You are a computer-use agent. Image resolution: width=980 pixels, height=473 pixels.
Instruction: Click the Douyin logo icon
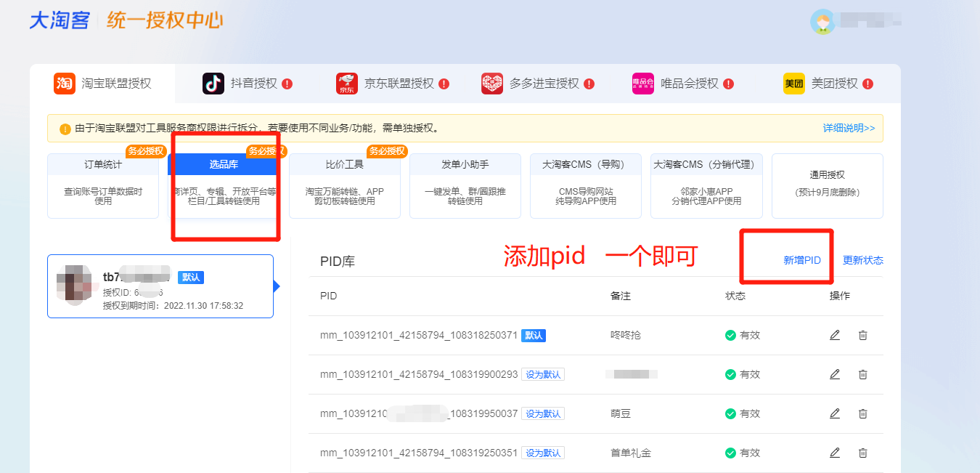coord(213,84)
